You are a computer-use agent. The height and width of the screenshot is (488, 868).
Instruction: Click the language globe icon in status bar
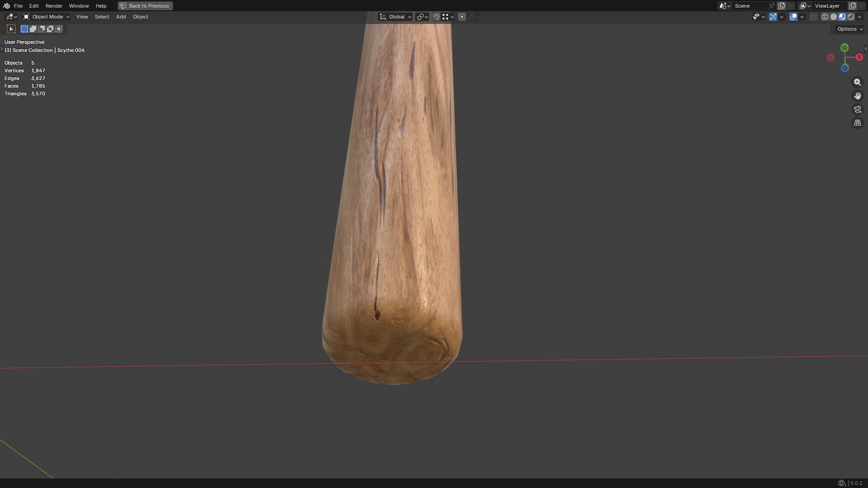point(841,483)
